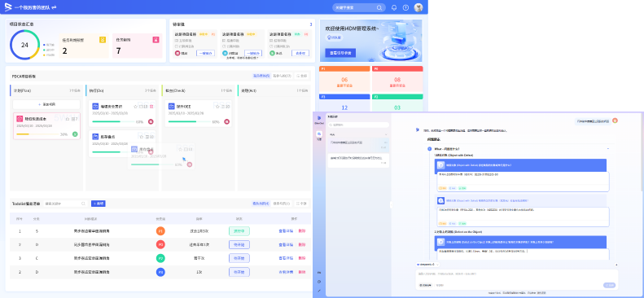The image size is (644, 298).
Task: Open the help question-mark icon in header
Action: [x=405, y=8]
